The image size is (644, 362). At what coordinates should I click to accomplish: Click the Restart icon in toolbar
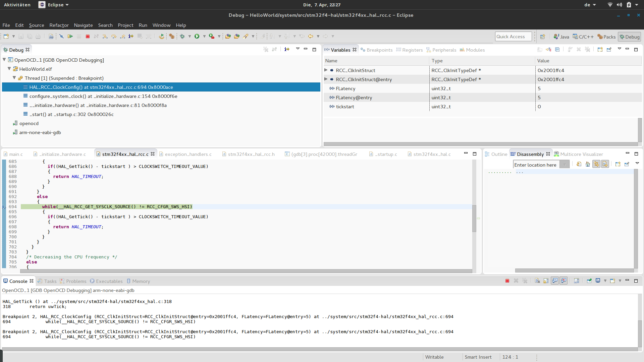[x=161, y=36]
